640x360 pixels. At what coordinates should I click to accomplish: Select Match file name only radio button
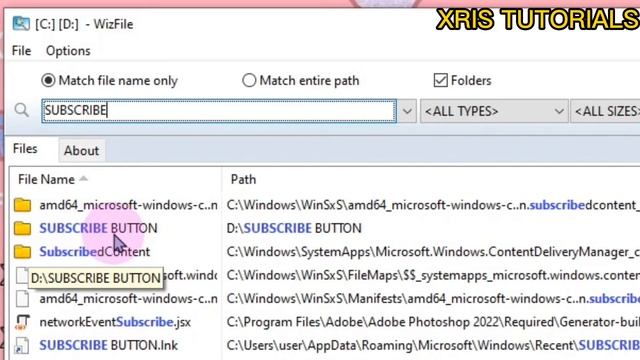pyautogui.click(x=48, y=80)
